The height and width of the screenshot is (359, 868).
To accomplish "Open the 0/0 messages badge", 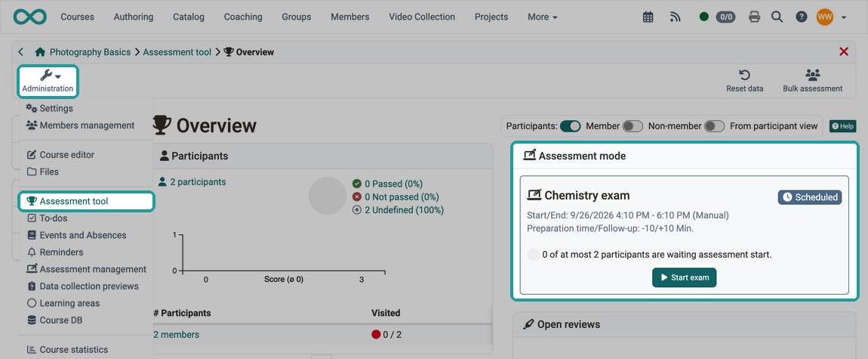I will (x=726, y=17).
